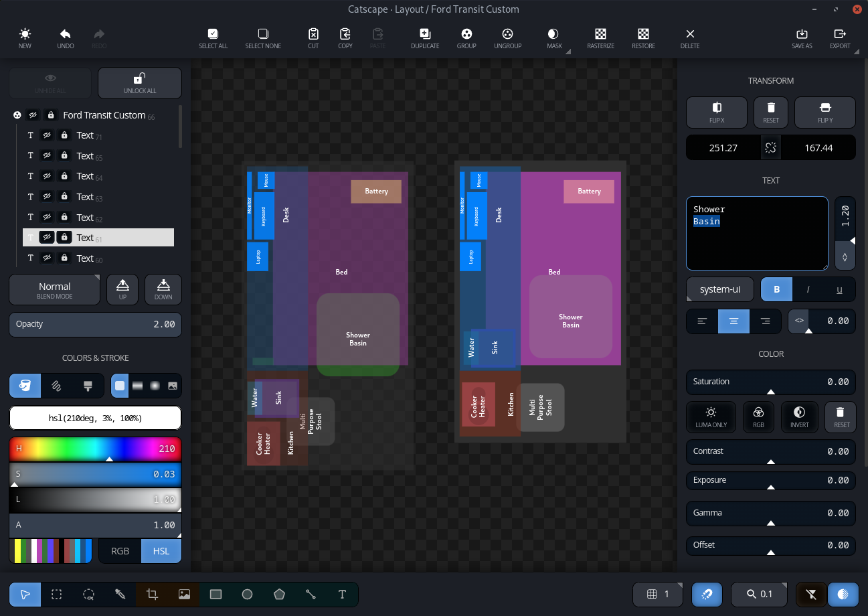
Task: Click the Contrast slider
Action: (x=771, y=451)
